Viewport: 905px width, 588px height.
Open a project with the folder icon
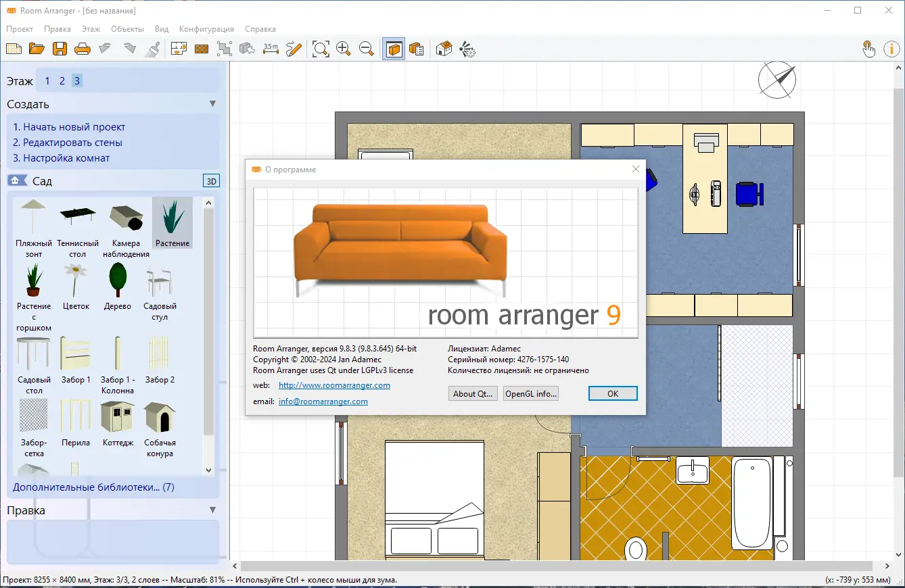click(37, 49)
